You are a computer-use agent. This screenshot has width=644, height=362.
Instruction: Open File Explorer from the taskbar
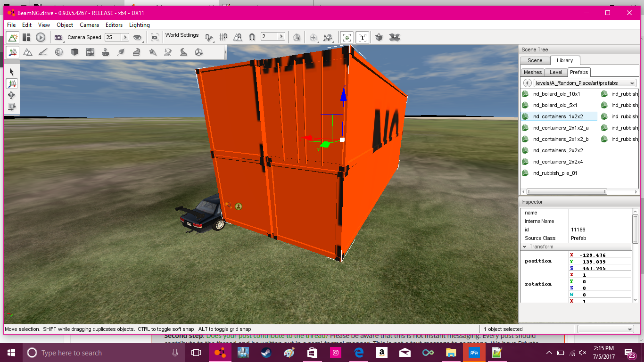click(451, 353)
